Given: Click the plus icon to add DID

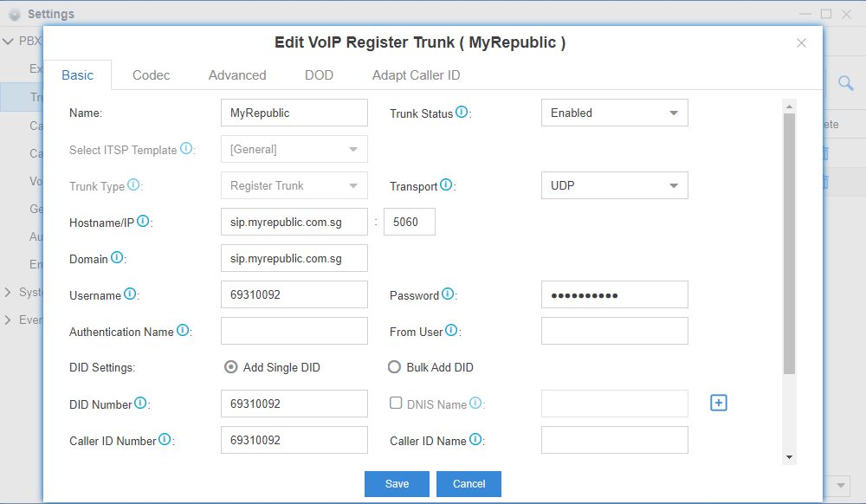Looking at the screenshot, I should (718, 403).
